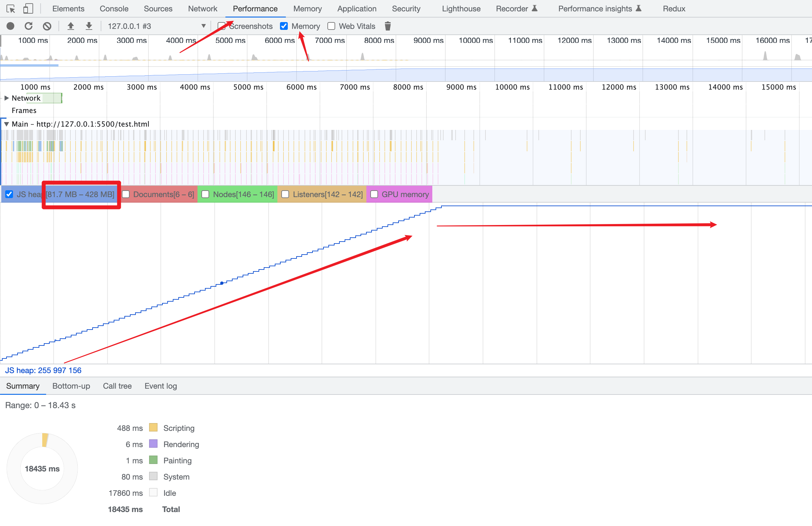This screenshot has width=812, height=526.
Task: Click the clear recording icon
Action: [47, 26]
